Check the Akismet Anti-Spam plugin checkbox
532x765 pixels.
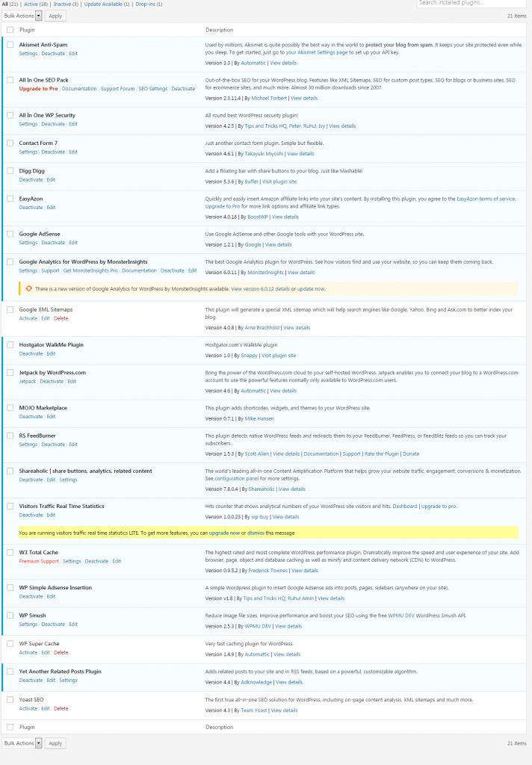tap(10, 44)
